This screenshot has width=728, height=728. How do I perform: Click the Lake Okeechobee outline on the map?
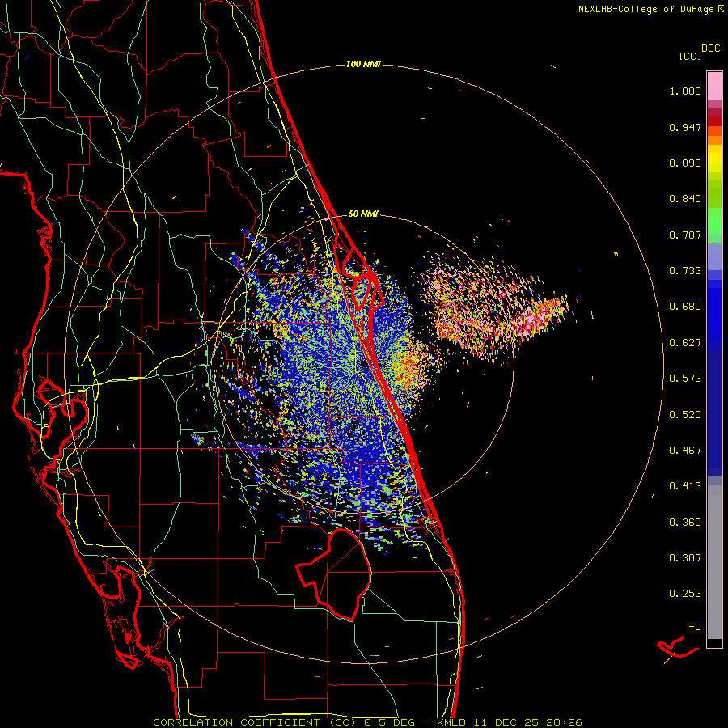(334, 574)
